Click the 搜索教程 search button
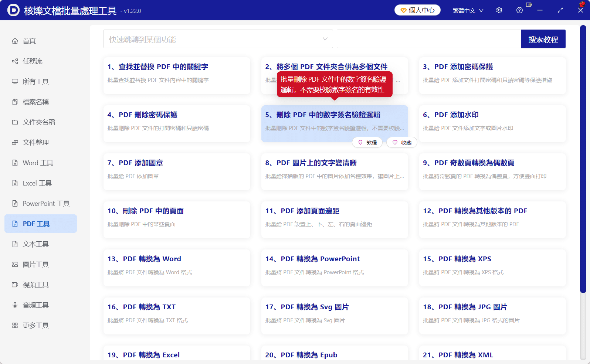Viewport: 590px width, 364px height. 543,39
